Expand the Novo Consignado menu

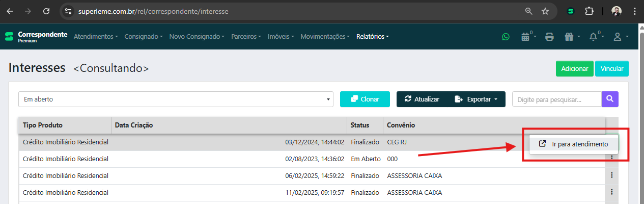coord(197,37)
